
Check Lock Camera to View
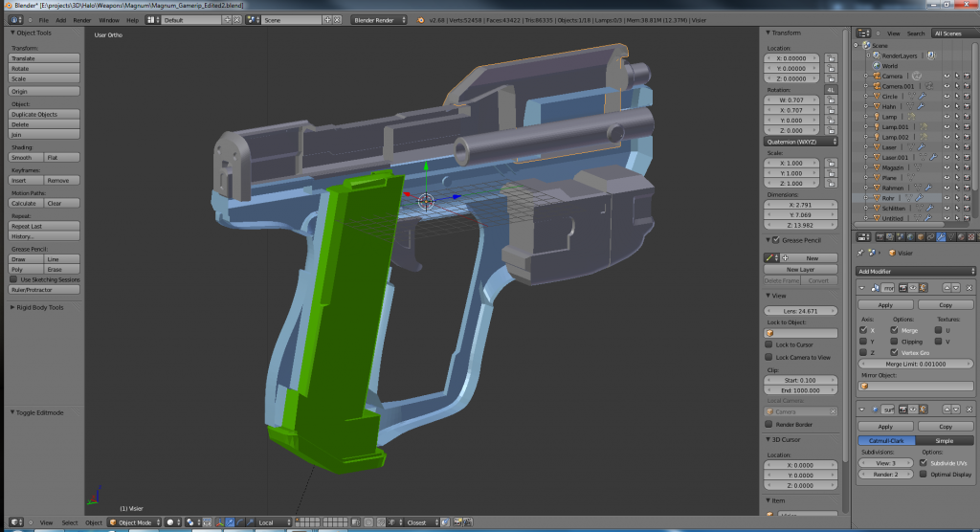[x=768, y=357]
